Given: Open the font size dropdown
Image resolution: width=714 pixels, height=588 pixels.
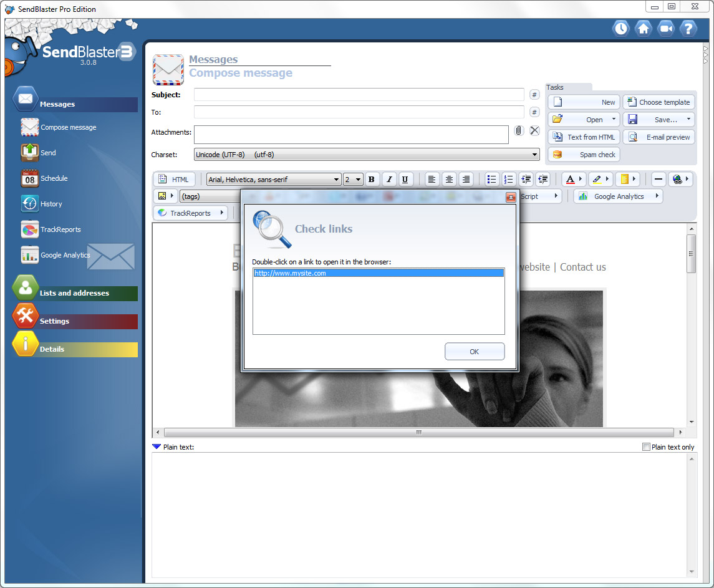Looking at the screenshot, I should [x=358, y=180].
